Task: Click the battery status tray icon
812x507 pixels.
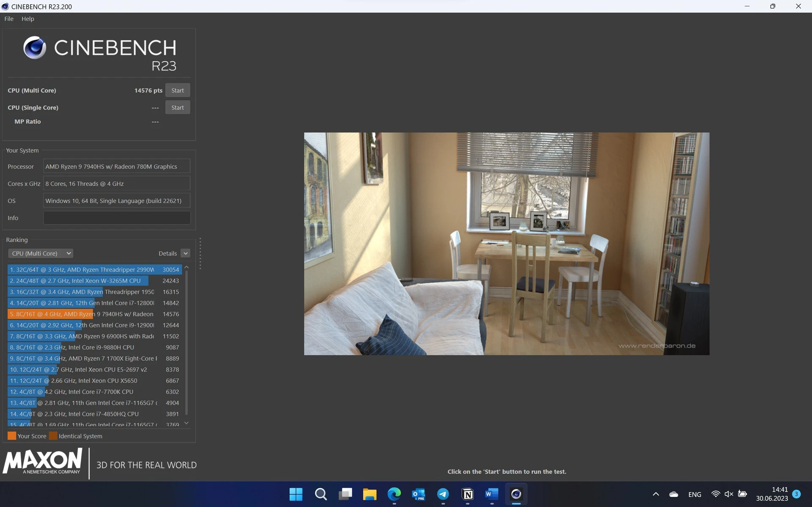Action: coord(743,494)
